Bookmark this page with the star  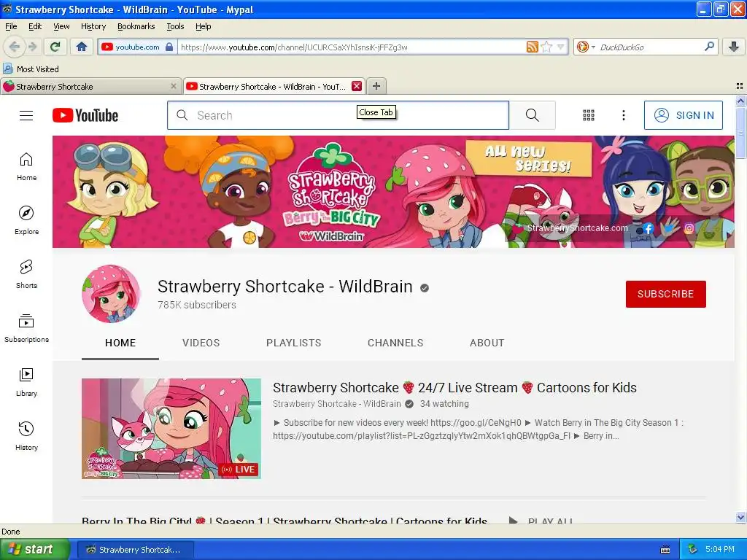click(x=547, y=47)
